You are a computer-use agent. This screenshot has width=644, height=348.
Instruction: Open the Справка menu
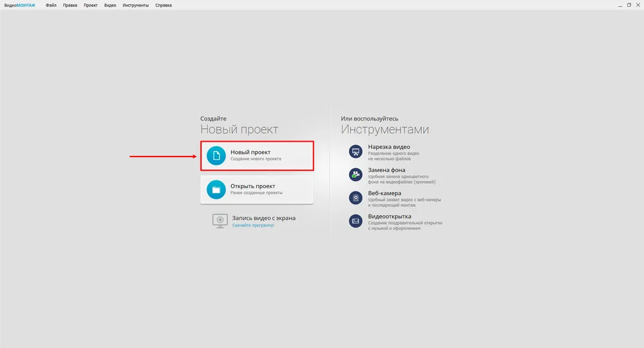164,5
